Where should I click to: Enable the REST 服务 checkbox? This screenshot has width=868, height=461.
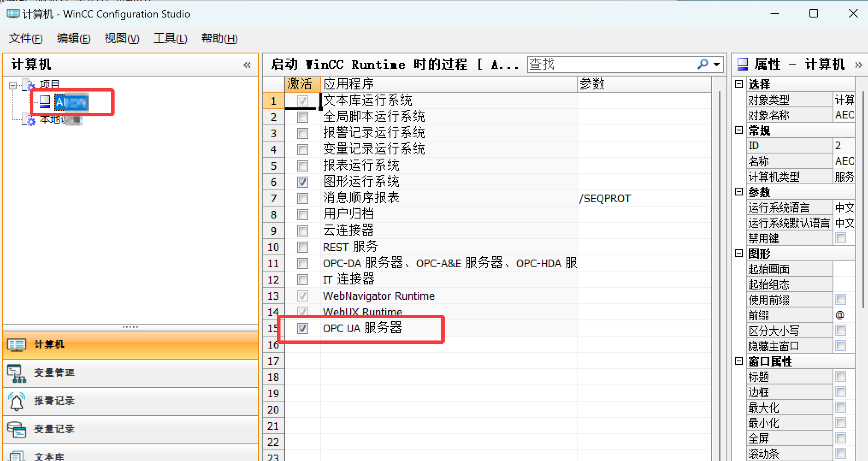[x=303, y=247]
